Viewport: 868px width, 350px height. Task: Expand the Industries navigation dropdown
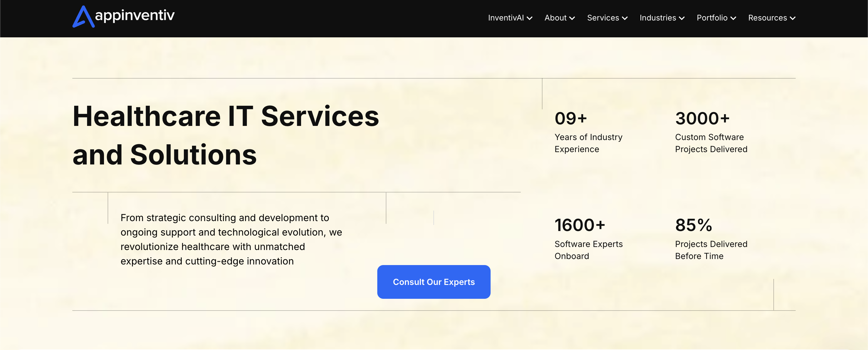tap(657, 18)
